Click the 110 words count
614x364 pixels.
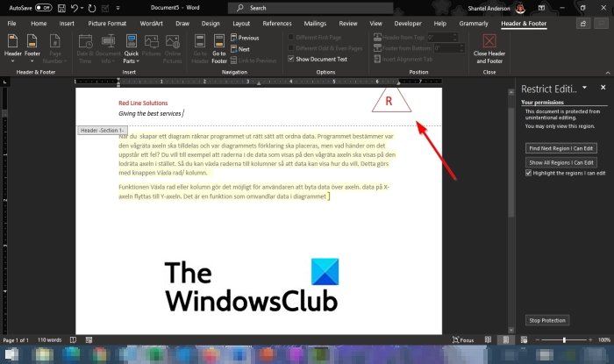coord(49,339)
